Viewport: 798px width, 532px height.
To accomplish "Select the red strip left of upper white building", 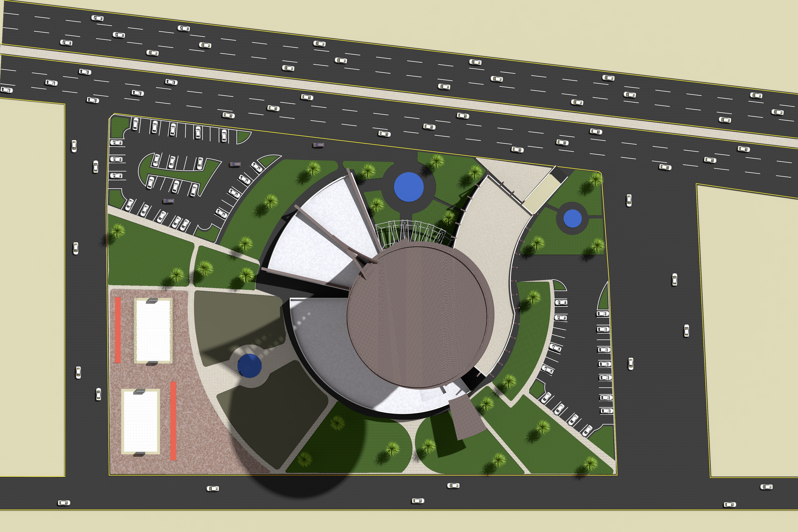I will coord(118,330).
